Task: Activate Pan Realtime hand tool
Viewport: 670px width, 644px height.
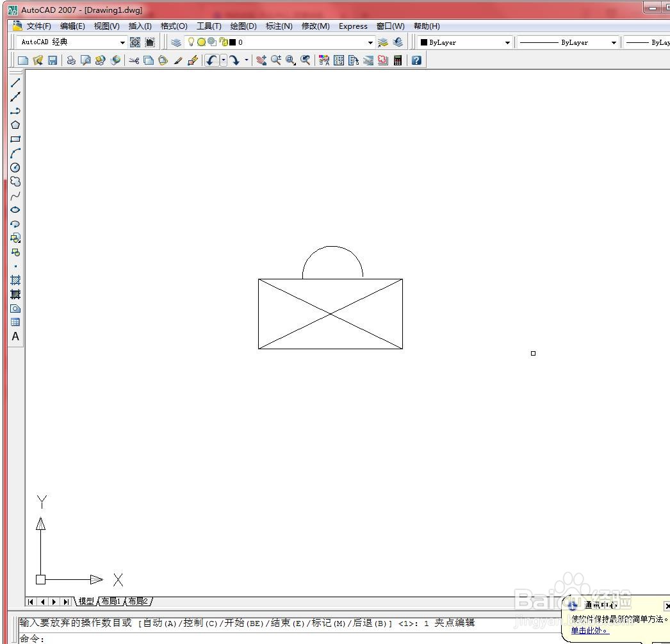Action: pos(261,61)
